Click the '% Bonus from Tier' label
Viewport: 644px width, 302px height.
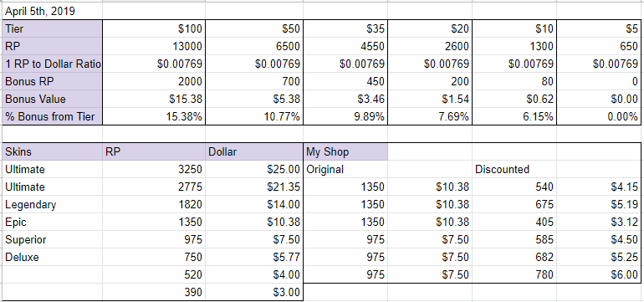coord(52,116)
